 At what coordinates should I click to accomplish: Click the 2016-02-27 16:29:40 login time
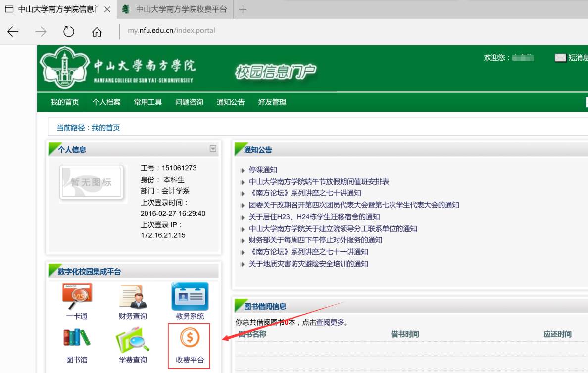tap(173, 213)
